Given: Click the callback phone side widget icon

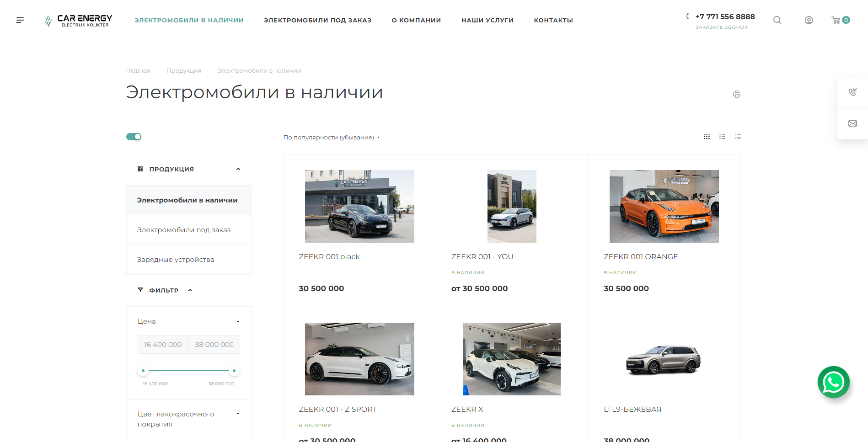Looking at the screenshot, I should (x=852, y=92).
